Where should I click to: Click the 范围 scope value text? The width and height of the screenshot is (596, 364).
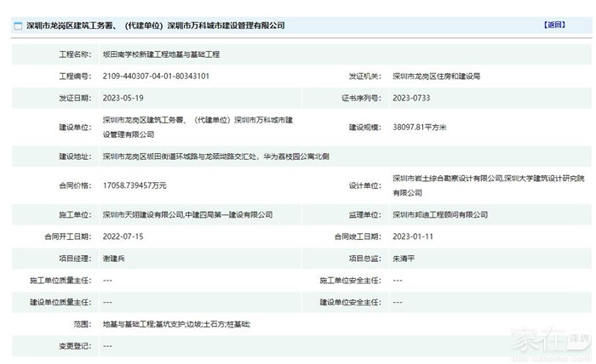click(176, 324)
